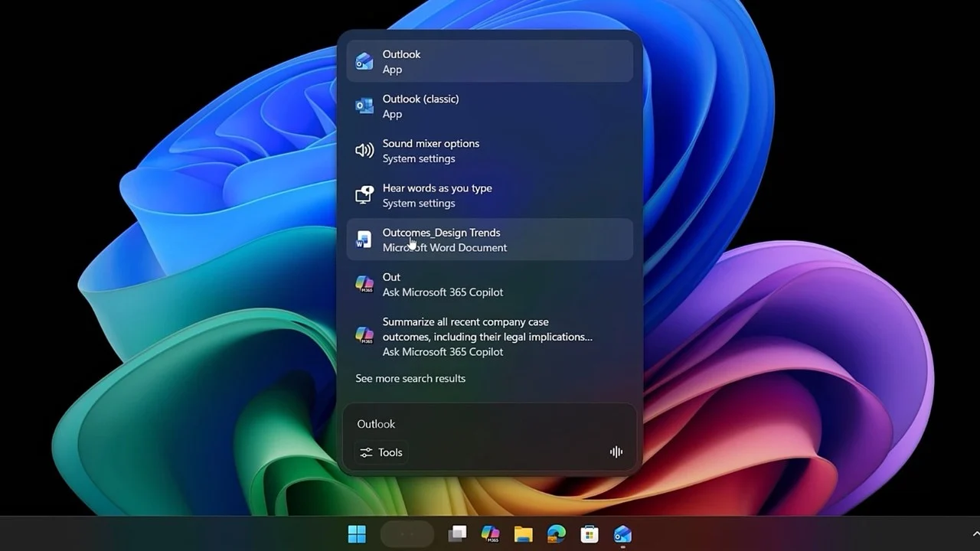Ask Microsoft 365 Copilot about "Out"
The image size is (980, 551).
click(489, 284)
